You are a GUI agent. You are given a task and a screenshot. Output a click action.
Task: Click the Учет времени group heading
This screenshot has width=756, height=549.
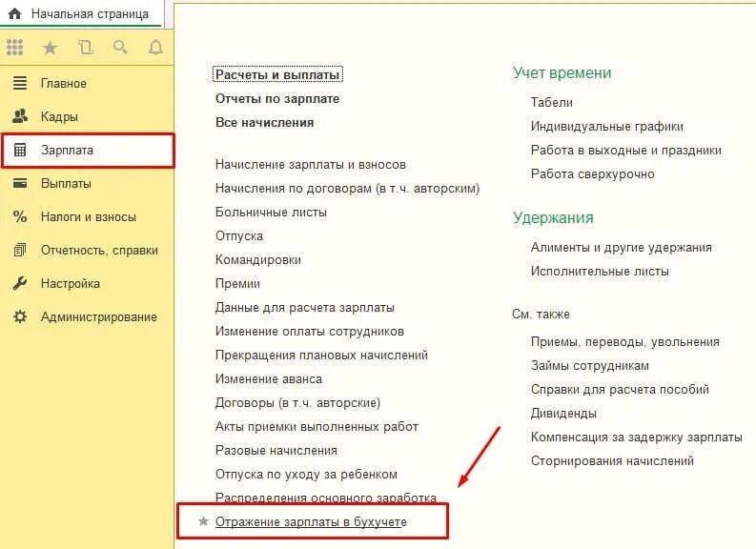click(562, 72)
